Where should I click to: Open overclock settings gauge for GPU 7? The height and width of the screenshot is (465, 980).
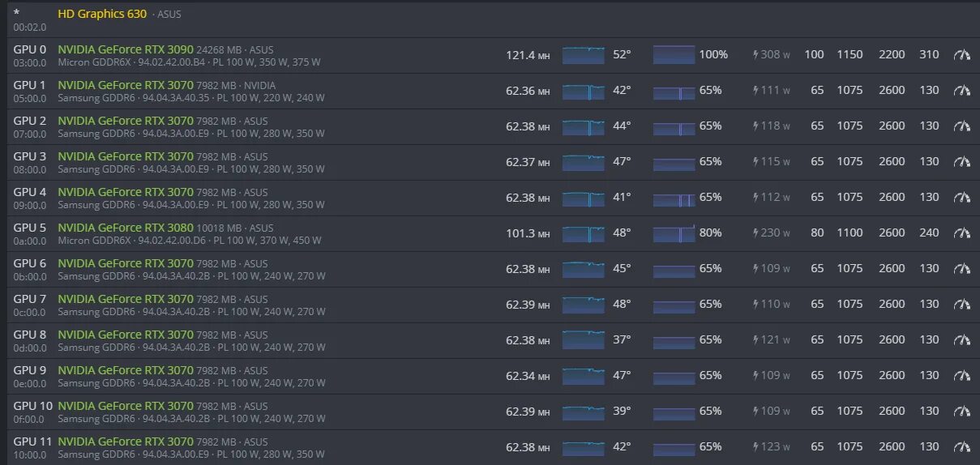961,305
